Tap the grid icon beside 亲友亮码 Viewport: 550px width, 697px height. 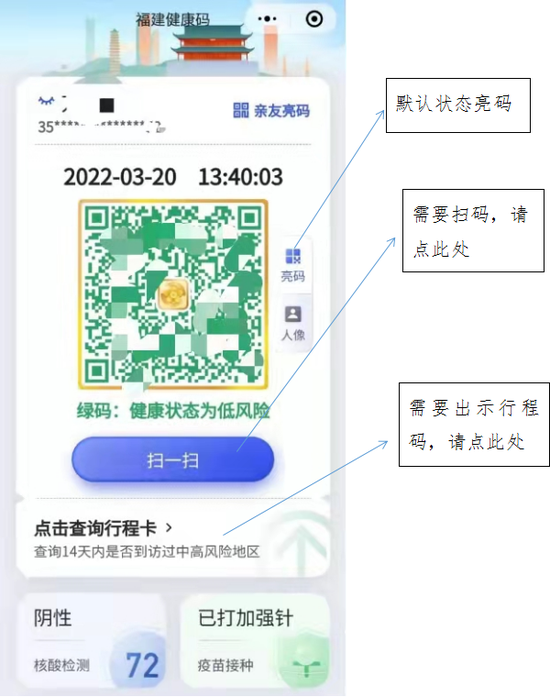pos(241,110)
